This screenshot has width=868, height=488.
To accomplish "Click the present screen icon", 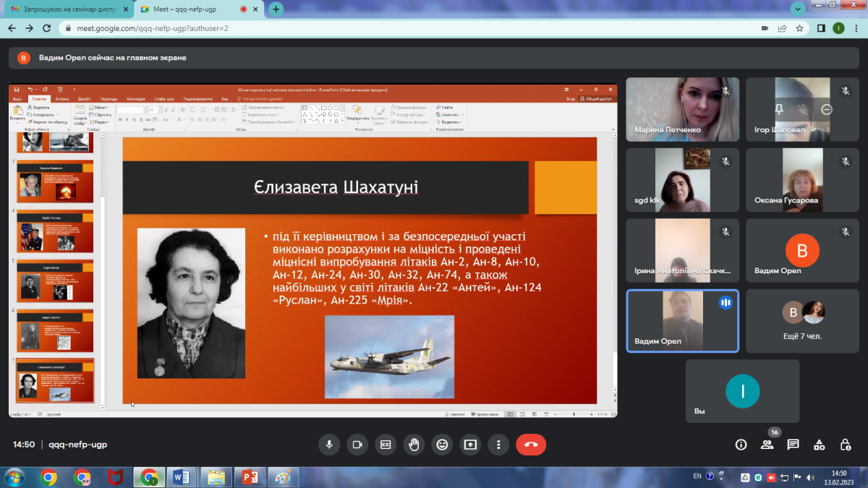I will point(470,445).
